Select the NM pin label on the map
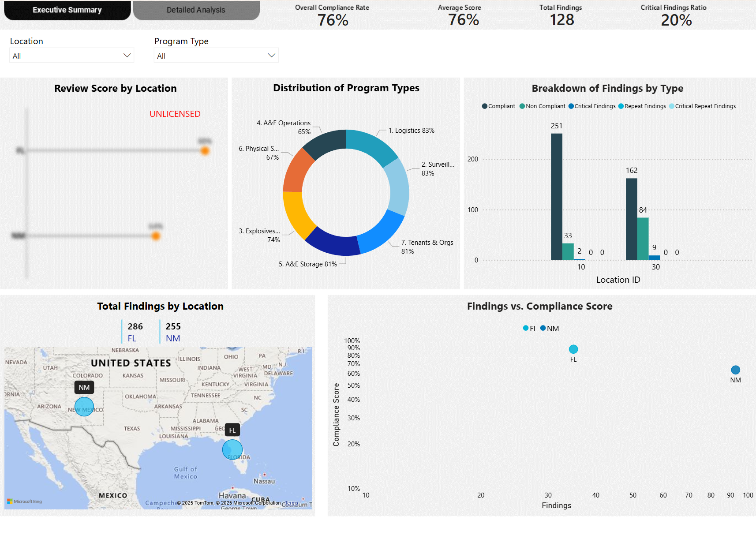 84,387
